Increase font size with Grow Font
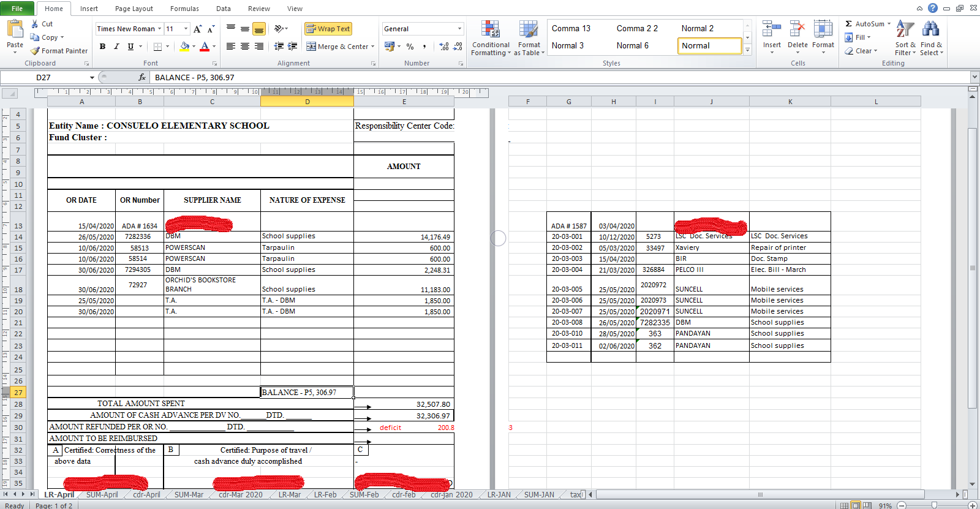 (x=197, y=29)
